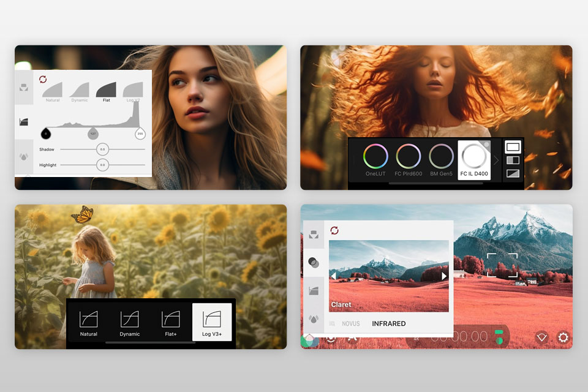This screenshot has width=588, height=392.
Task: Open settings with the gear icon
Action: pos(563,337)
